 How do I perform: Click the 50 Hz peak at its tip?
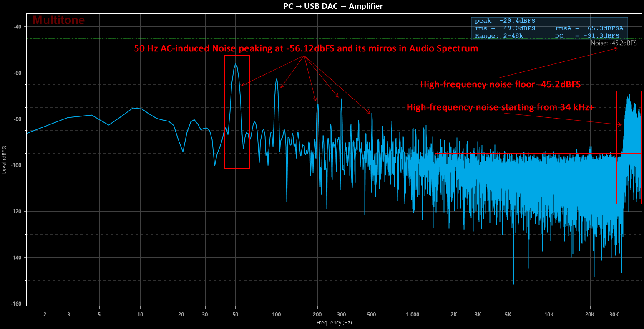[x=236, y=64]
